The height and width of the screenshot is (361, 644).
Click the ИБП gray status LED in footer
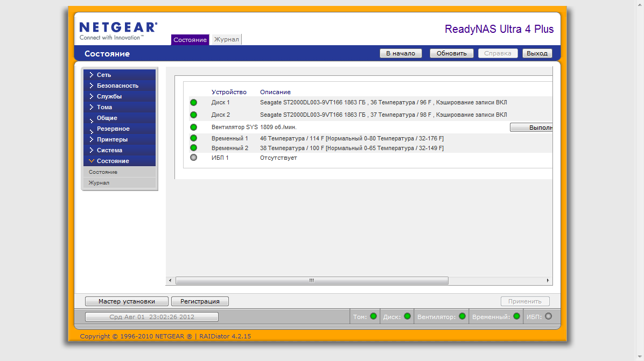point(548,316)
